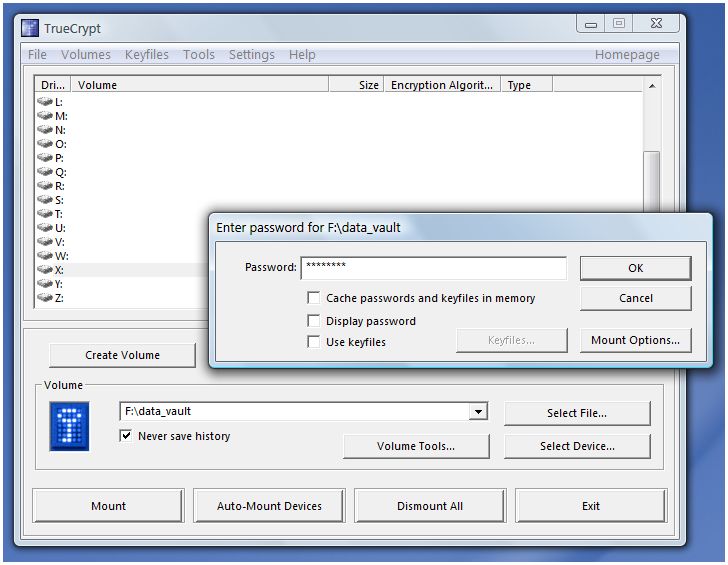The height and width of the screenshot is (565, 728).
Task: Click scroll up arrow of drive list
Action: 652,87
